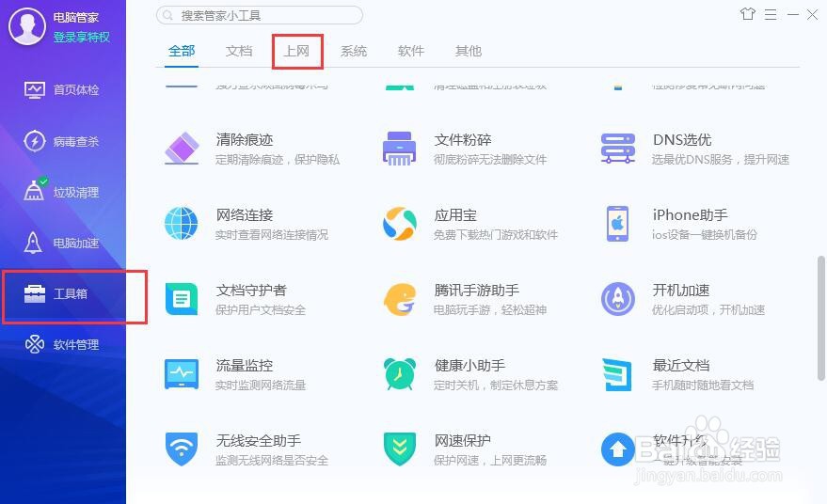
Task: Click the vertical scrollbar thumb
Action: click(820, 318)
